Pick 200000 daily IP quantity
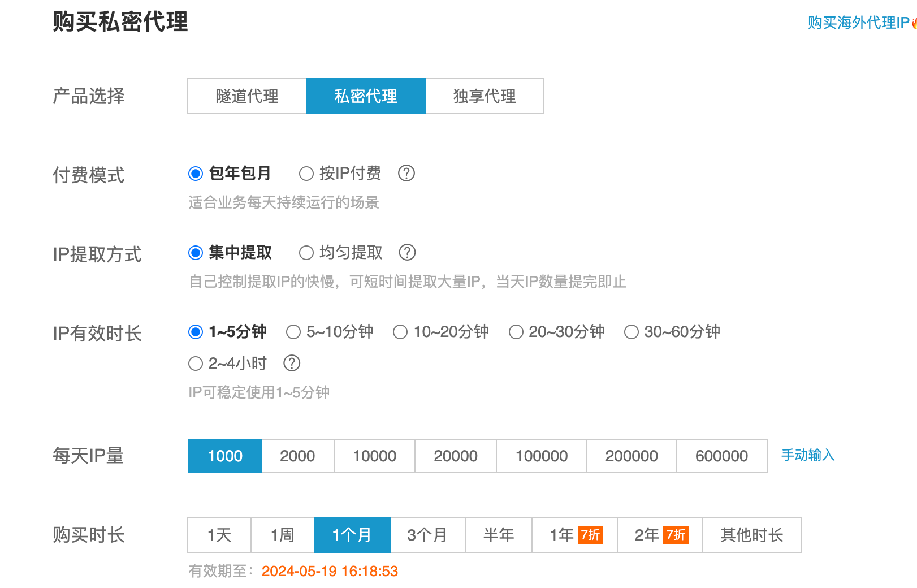 (631, 456)
